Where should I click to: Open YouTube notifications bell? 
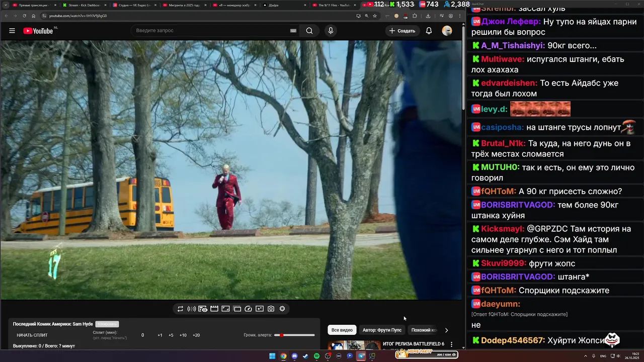click(x=429, y=31)
